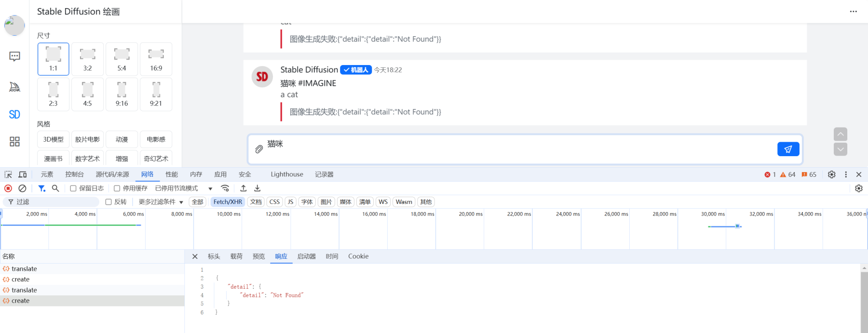Viewport: 868px width, 333px height.
Task: Filter requests by CSS type
Action: 274,202
